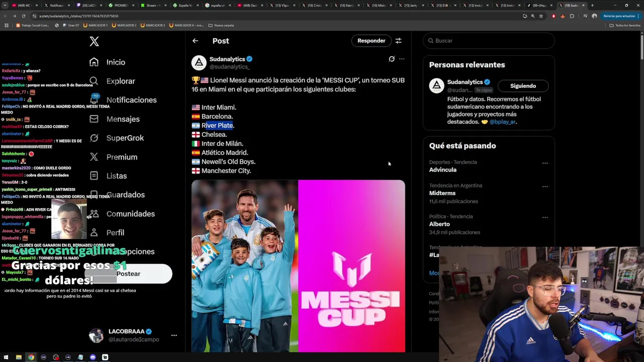Click the X logo in sidebar

tap(94, 41)
